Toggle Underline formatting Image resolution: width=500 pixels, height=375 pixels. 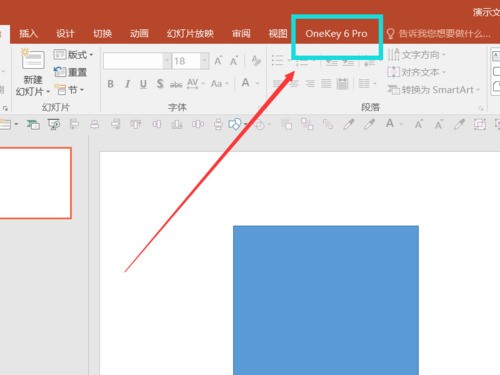pyautogui.click(x=143, y=84)
